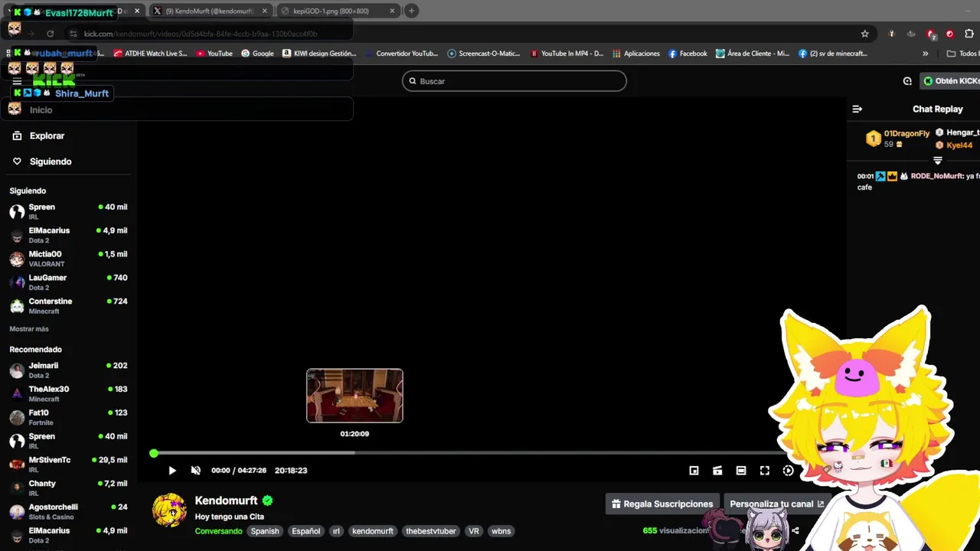Click the address bar URL
This screenshot has height=551, width=980.
[201, 34]
